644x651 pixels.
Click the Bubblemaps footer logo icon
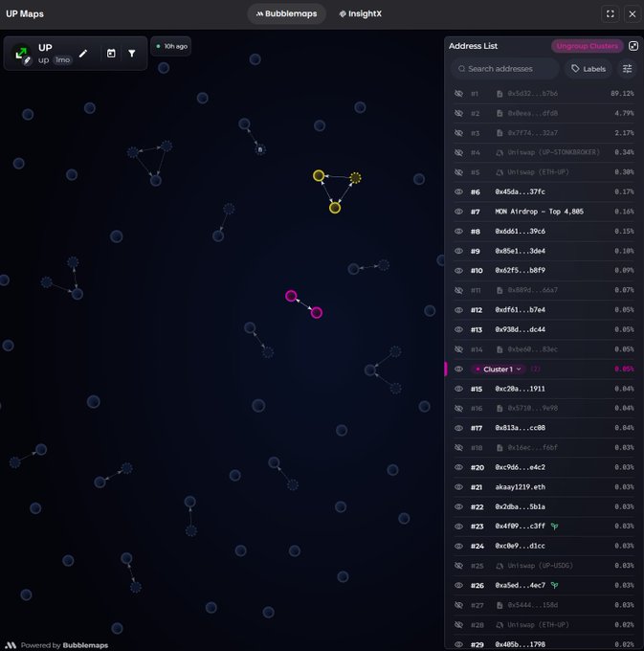point(11,644)
